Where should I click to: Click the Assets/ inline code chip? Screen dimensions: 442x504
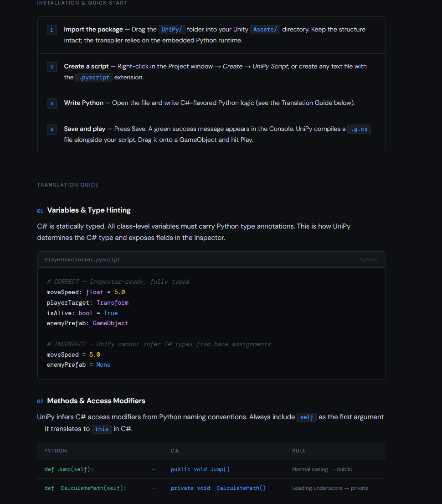[264, 30]
